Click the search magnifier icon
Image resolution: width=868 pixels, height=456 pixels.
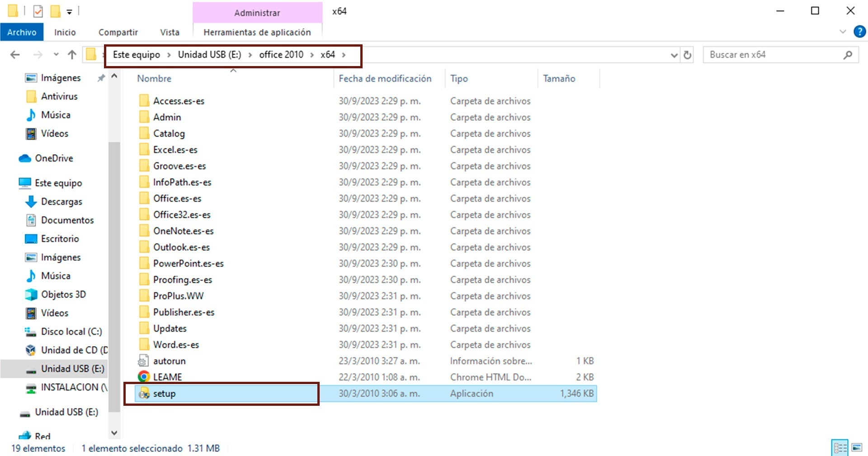(x=848, y=55)
